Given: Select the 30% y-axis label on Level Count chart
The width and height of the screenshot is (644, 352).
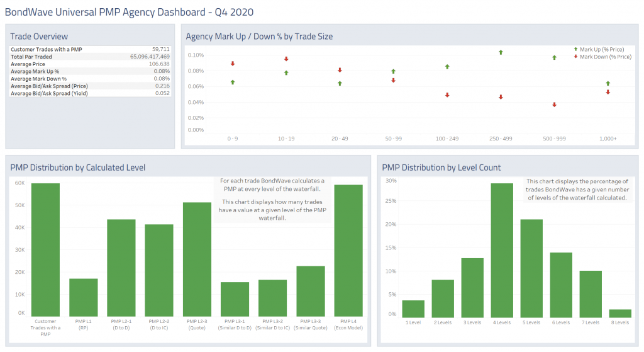Looking at the screenshot, I should pos(391,181).
